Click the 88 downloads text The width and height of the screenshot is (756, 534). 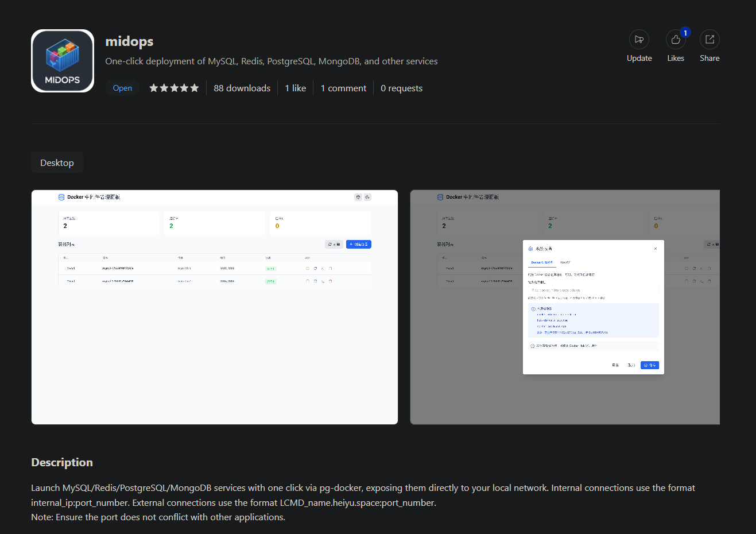(242, 88)
